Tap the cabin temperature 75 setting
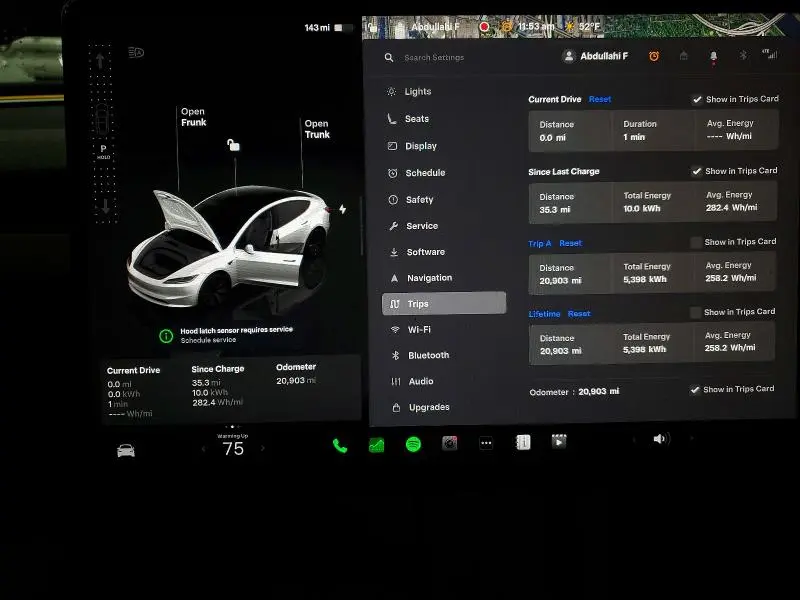The width and height of the screenshot is (800, 600). pos(233,448)
